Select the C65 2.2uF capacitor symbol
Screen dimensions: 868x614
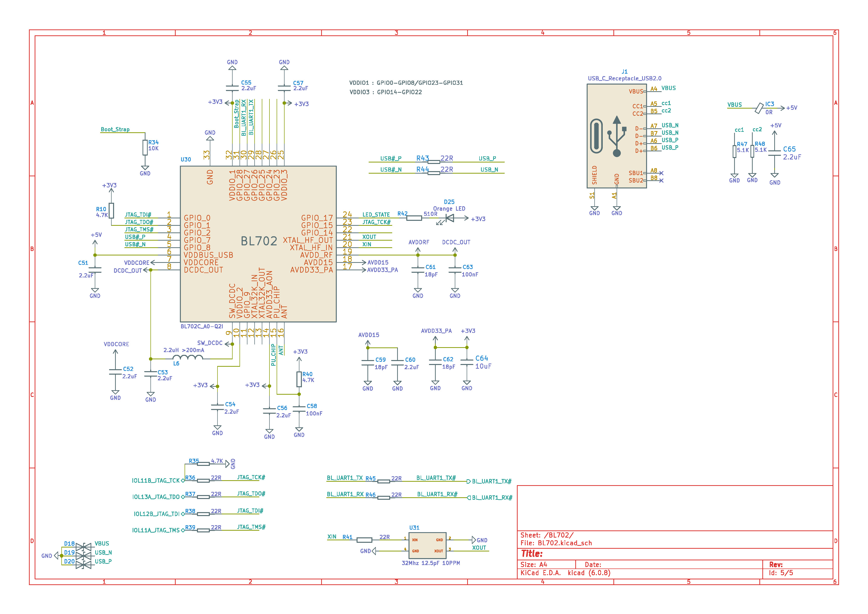(x=774, y=153)
